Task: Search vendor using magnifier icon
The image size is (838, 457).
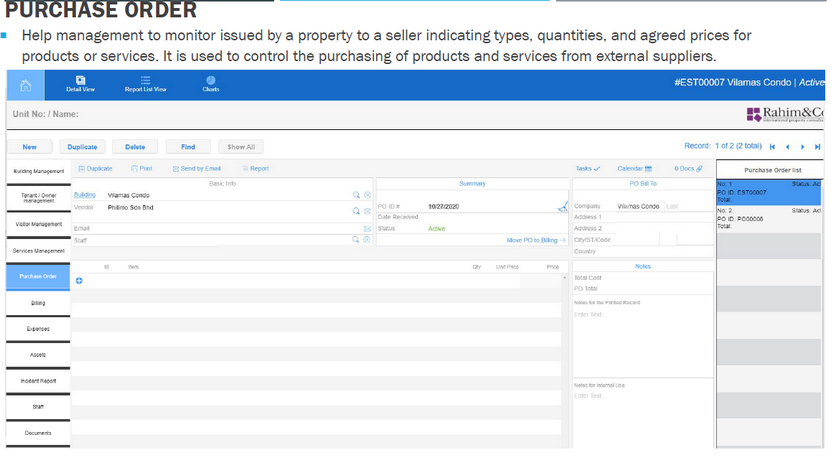Action: click(355, 211)
